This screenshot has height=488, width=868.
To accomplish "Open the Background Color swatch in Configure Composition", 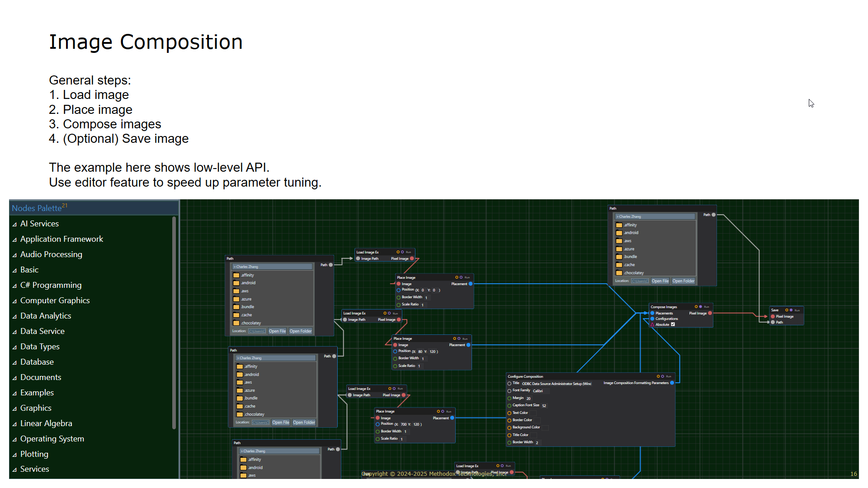I will tap(545, 427).
